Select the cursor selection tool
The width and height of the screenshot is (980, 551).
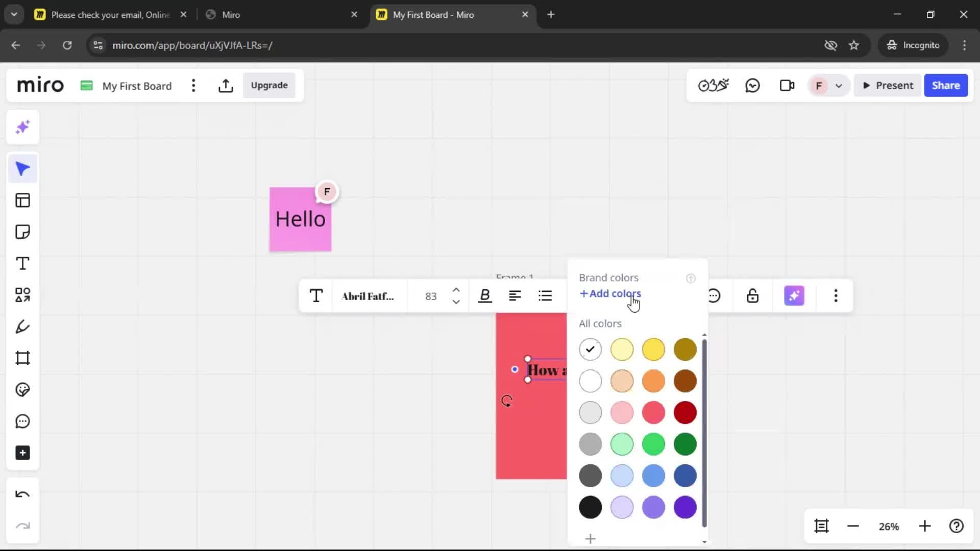(22, 169)
